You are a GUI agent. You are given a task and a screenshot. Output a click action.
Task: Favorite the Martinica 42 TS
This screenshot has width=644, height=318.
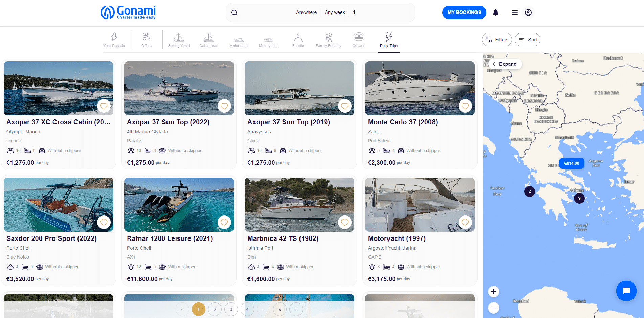[345, 222]
